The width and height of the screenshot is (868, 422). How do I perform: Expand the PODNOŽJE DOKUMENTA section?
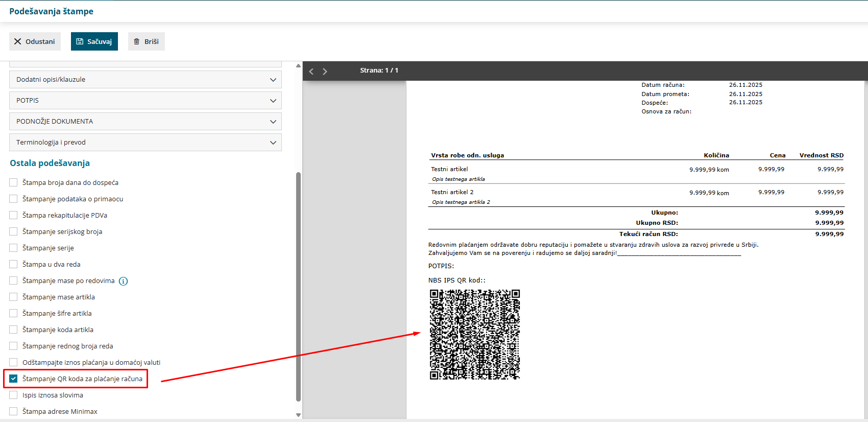coord(146,122)
